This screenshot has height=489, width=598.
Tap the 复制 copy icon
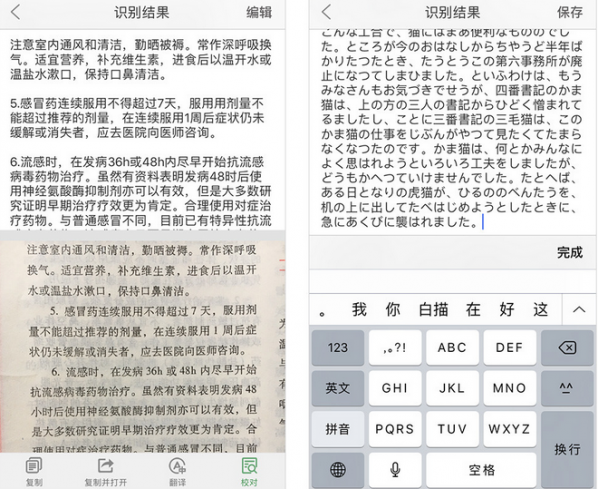pos(34,471)
